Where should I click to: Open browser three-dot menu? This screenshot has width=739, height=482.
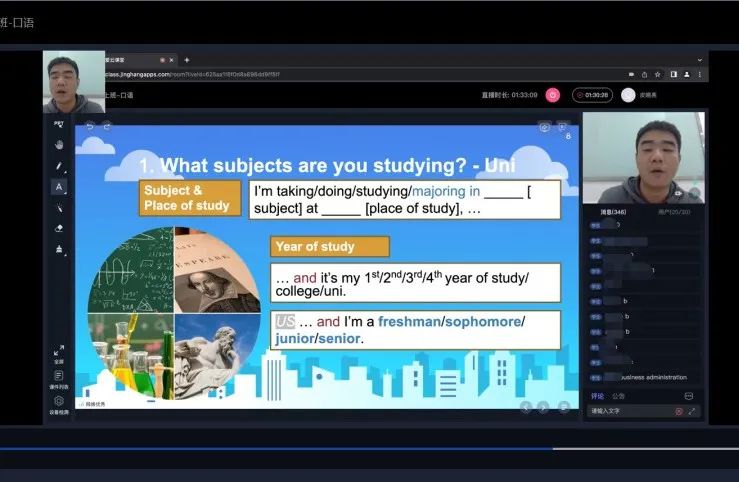pyautogui.click(x=701, y=74)
